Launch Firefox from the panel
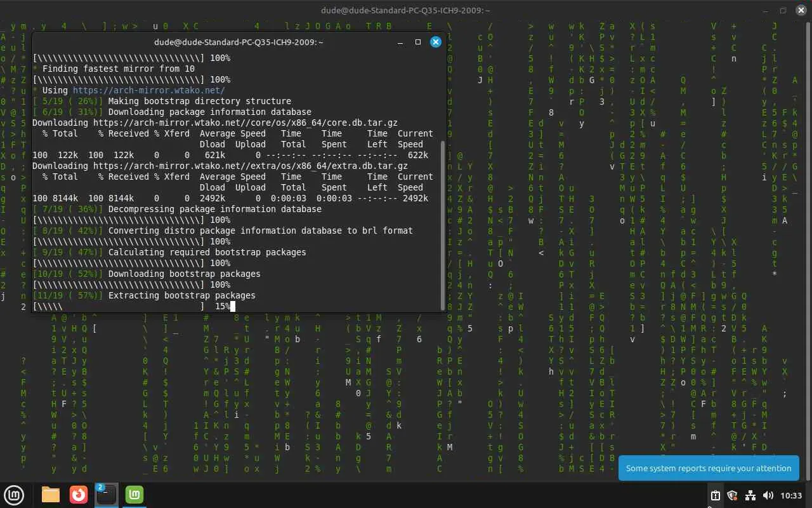This screenshot has width=812, height=508. coord(79,494)
